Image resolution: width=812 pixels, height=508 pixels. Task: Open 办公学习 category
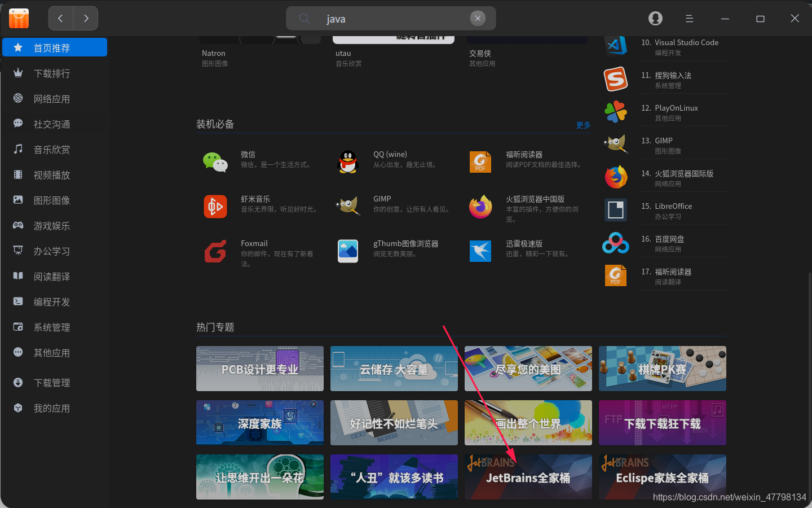(55, 251)
